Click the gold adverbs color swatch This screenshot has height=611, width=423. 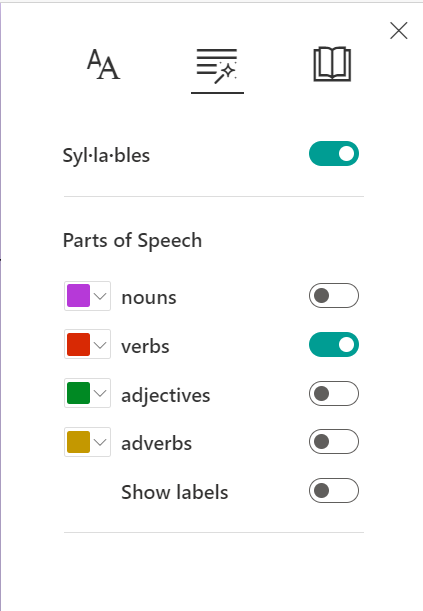pyautogui.click(x=78, y=442)
